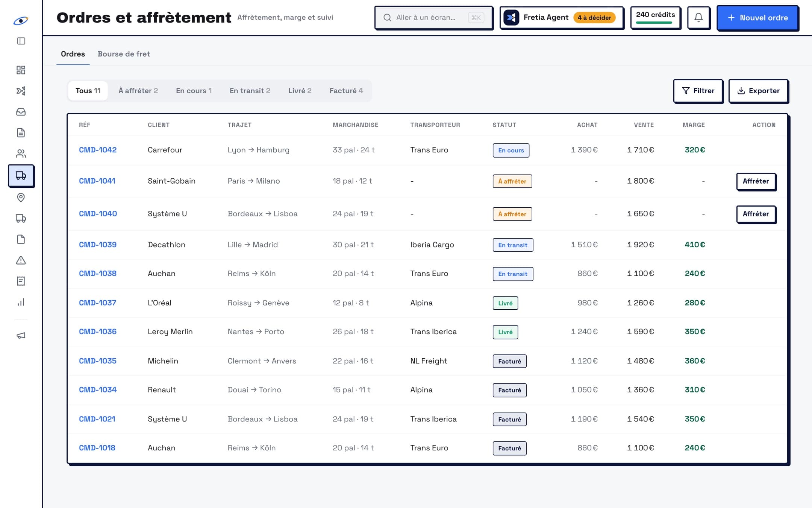Screen dimensions: 812x508
Task: Focus the Aller à un écran search field
Action: (x=434, y=17)
